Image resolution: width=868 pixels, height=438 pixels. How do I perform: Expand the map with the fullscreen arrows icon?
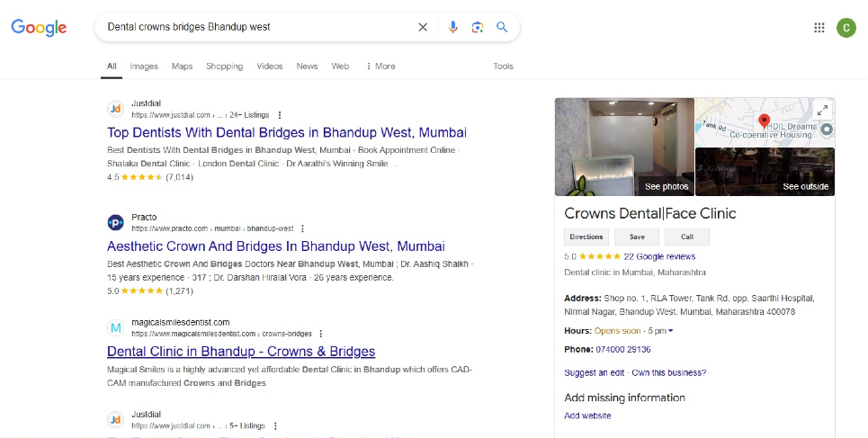823,111
